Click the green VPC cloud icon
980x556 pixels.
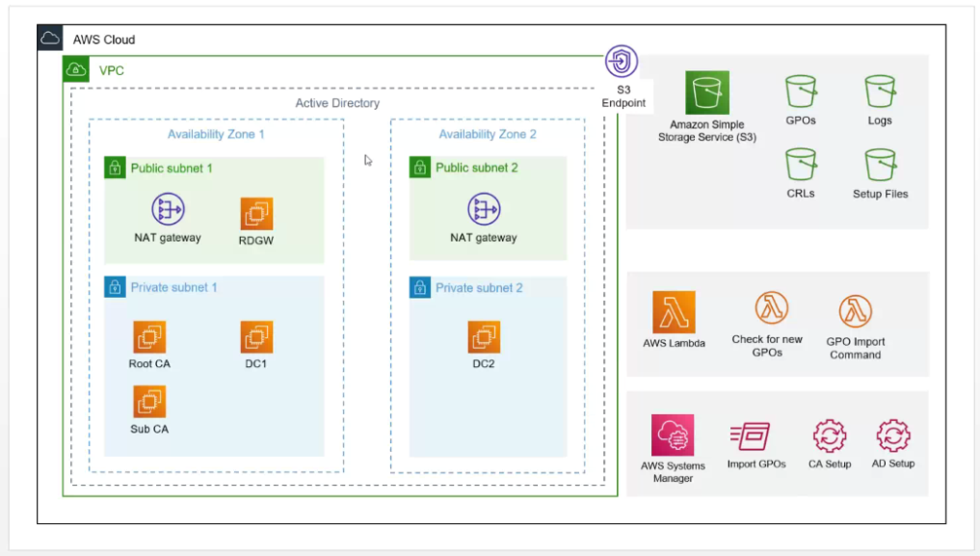coord(76,69)
